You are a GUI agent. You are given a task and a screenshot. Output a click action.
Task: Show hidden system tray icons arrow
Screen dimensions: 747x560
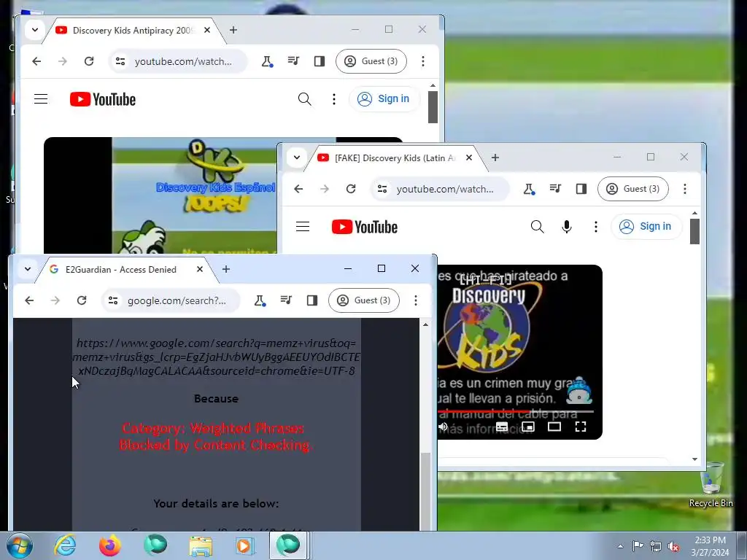coord(620,546)
